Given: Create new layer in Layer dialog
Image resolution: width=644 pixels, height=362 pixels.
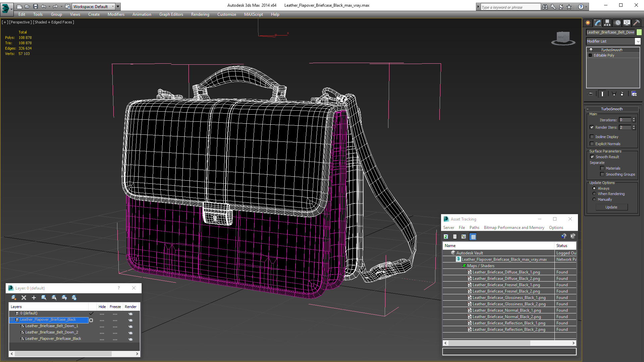Looking at the screenshot, I should coord(14,298).
